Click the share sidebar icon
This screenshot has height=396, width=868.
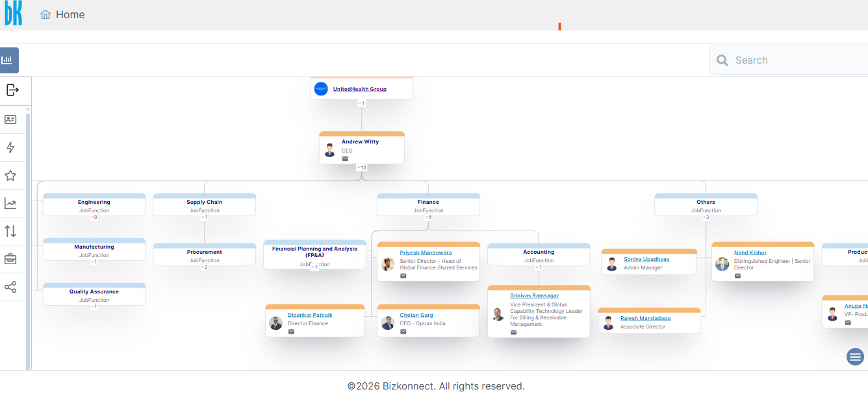click(x=10, y=287)
